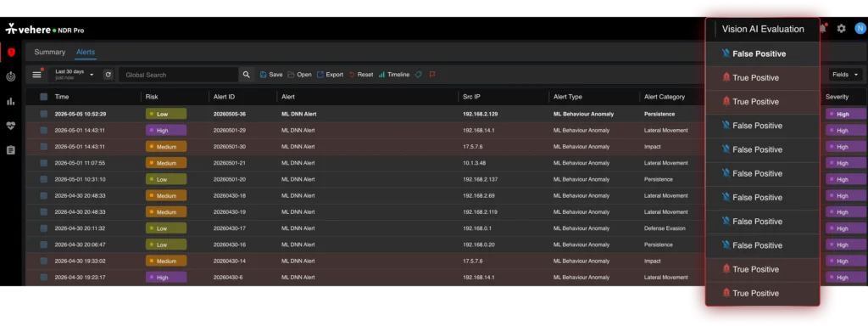The width and height of the screenshot is (868, 326).
Task: Open the Fields dropdown
Action: (845, 75)
